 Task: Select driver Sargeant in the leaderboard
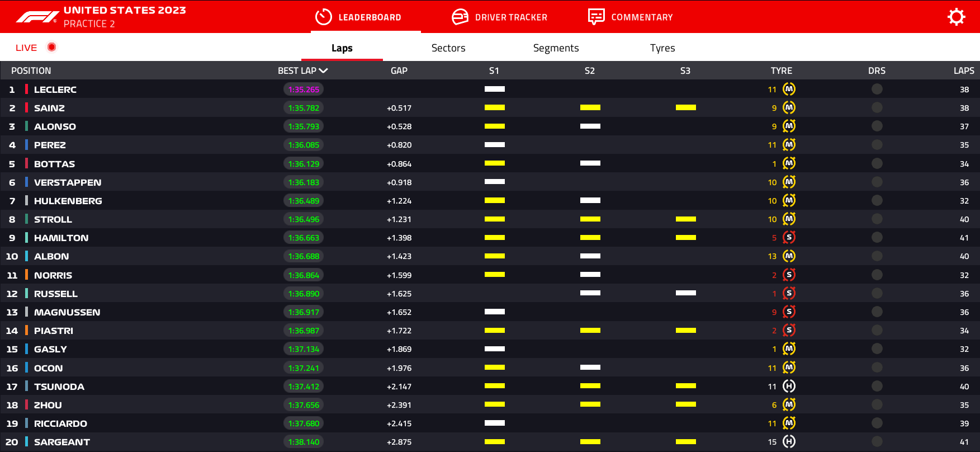[62, 442]
